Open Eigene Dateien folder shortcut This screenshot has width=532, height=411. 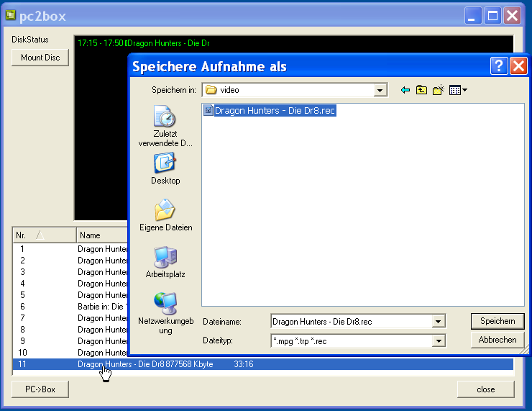tap(165, 215)
